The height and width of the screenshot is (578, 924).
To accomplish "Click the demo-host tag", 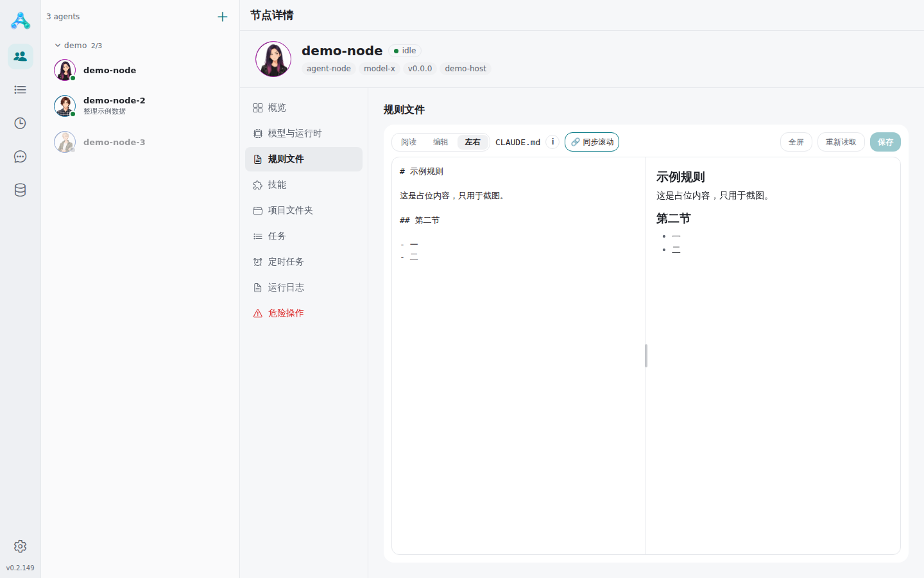I will coord(466,69).
